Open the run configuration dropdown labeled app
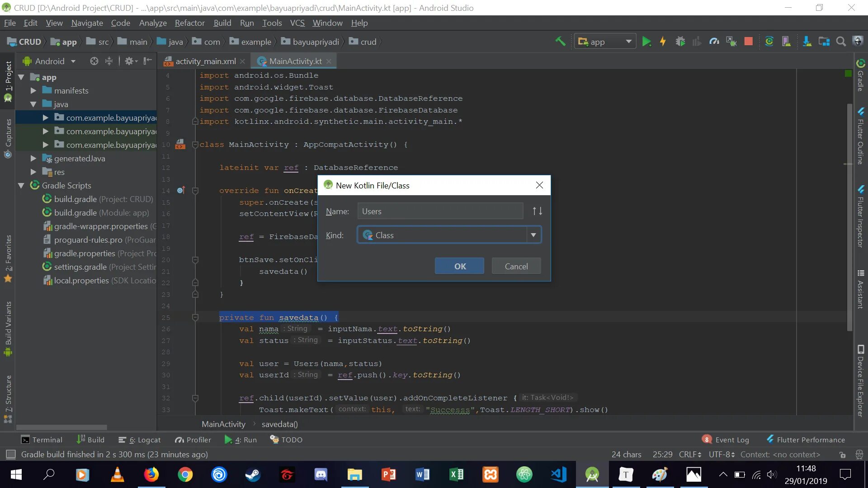Screen dimensions: 868x488 tap(605, 41)
